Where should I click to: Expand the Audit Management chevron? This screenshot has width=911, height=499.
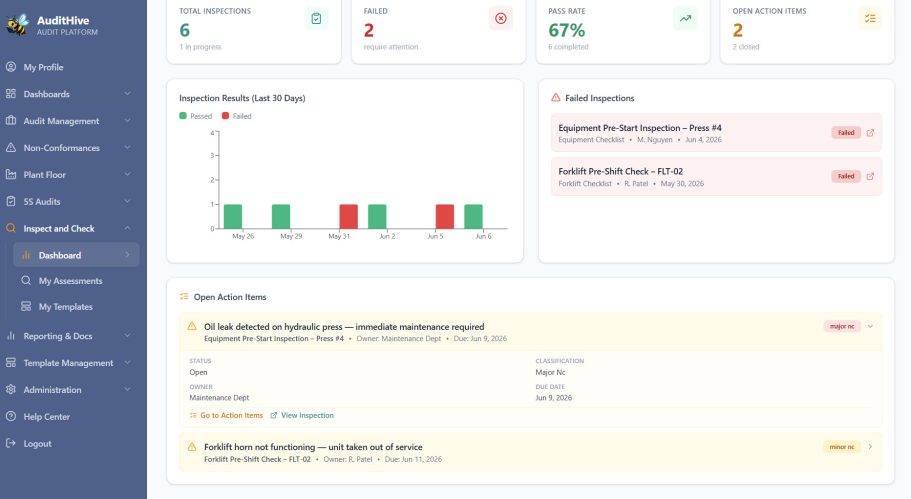[x=127, y=120]
